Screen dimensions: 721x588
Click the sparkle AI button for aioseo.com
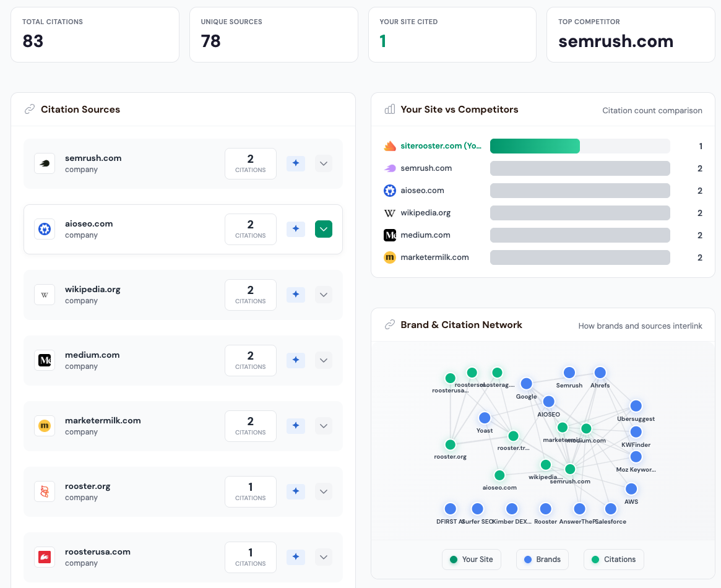[296, 229]
